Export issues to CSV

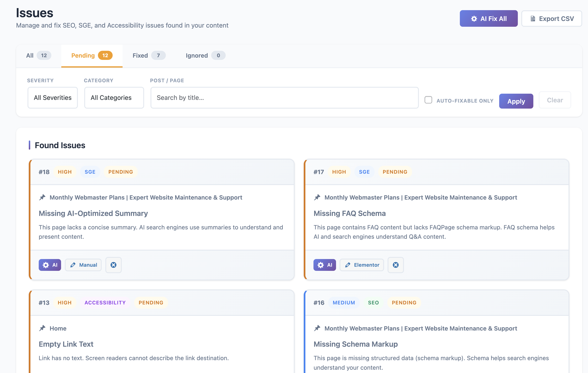click(x=552, y=19)
